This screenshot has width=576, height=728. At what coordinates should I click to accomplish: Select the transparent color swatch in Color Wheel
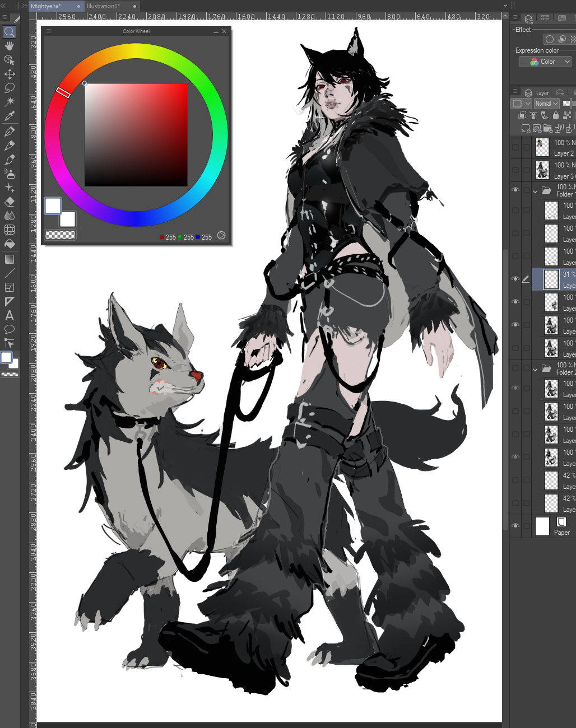61,235
